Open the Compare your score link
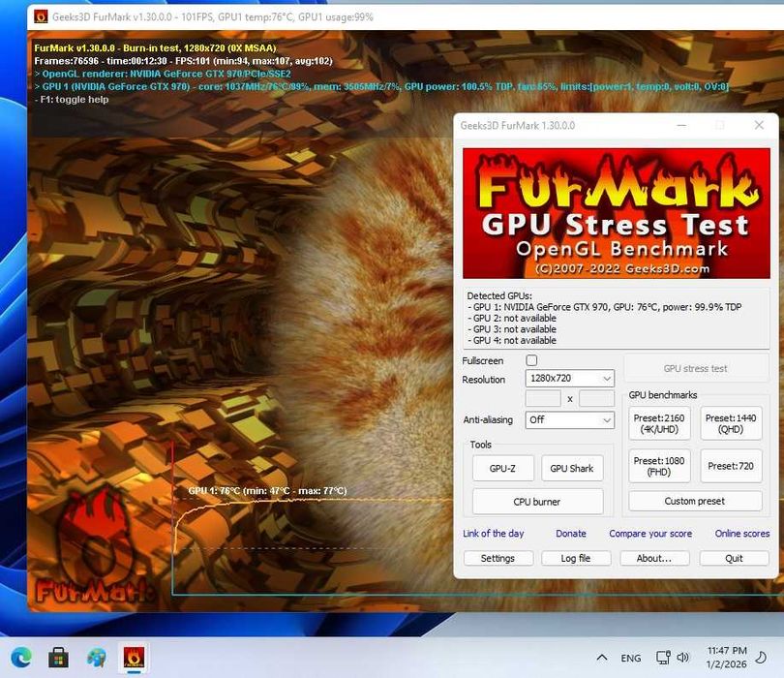Image resolution: width=784 pixels, height=678 pixels. pos(650,534)
